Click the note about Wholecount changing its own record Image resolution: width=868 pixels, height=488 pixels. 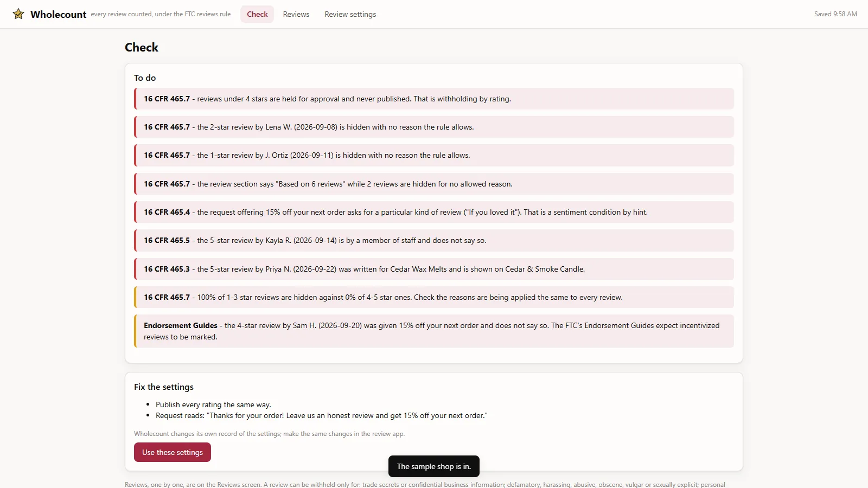click(x=270, y=434)
